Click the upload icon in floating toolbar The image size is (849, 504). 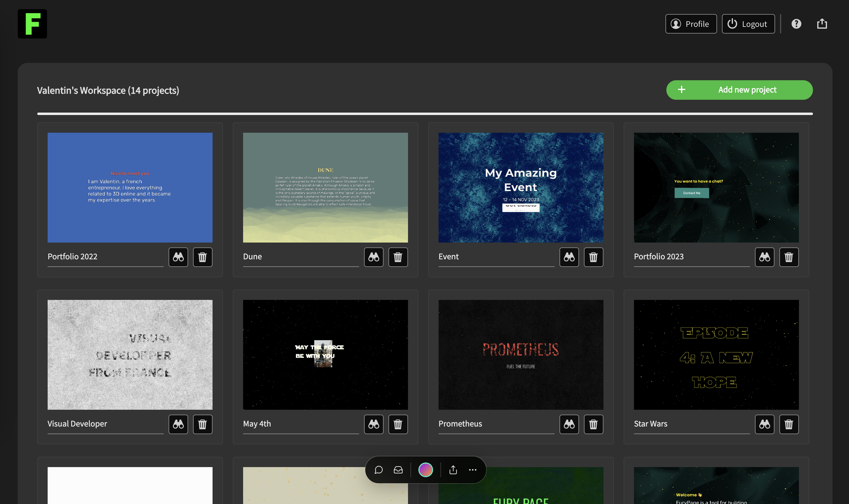[453, 470]
